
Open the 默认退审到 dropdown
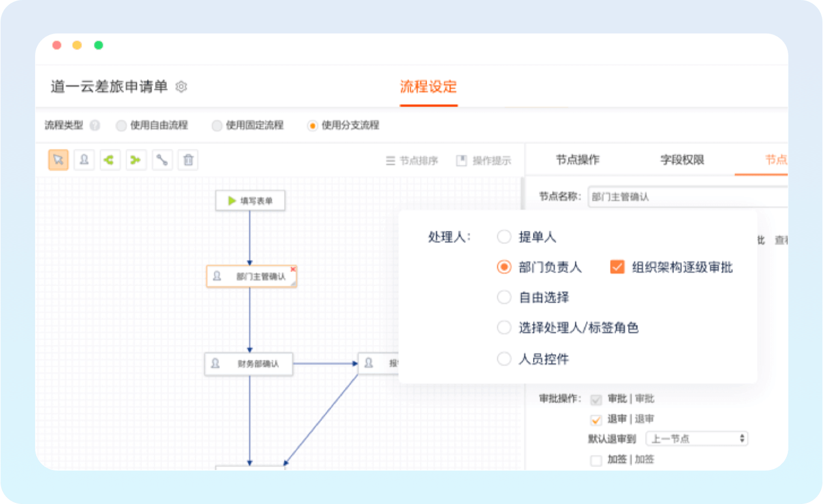coord(696,439)
